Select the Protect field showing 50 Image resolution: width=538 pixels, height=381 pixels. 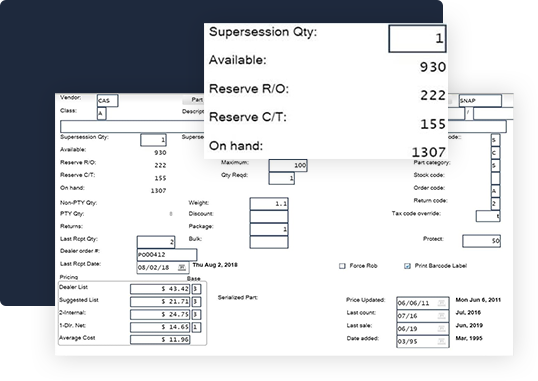[x=481, y=241]
